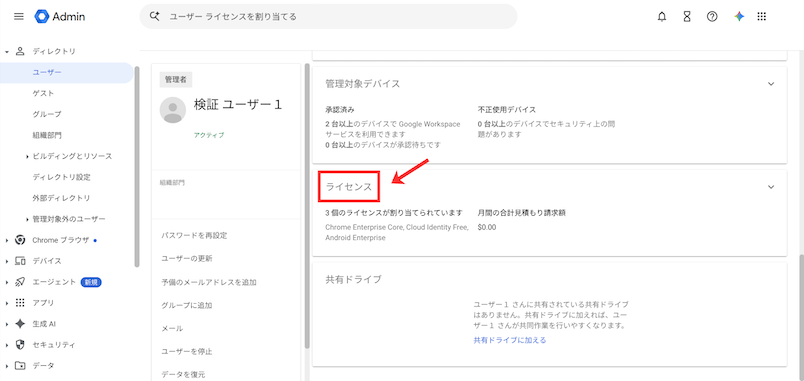Expand the 生成 AI section arrow

tap(7, 324)
